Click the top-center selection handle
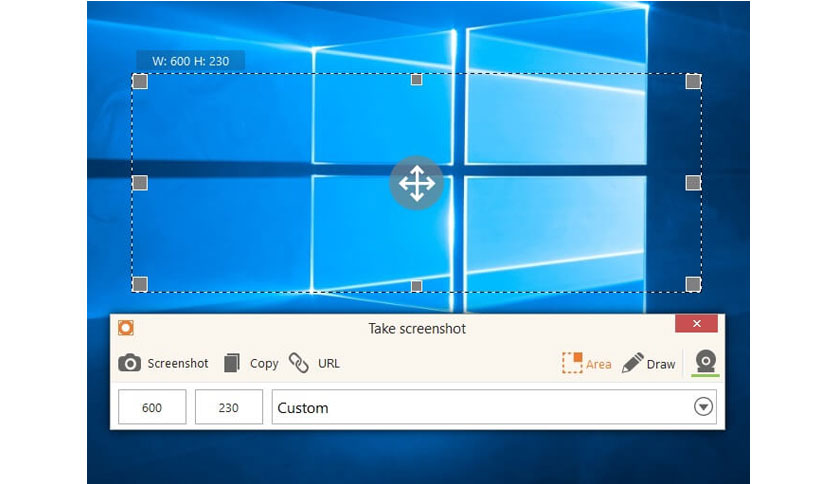 416,80
